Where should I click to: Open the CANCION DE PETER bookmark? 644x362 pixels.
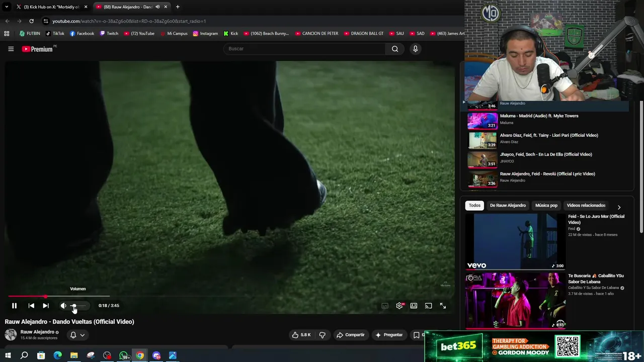(x=317, y=34)
